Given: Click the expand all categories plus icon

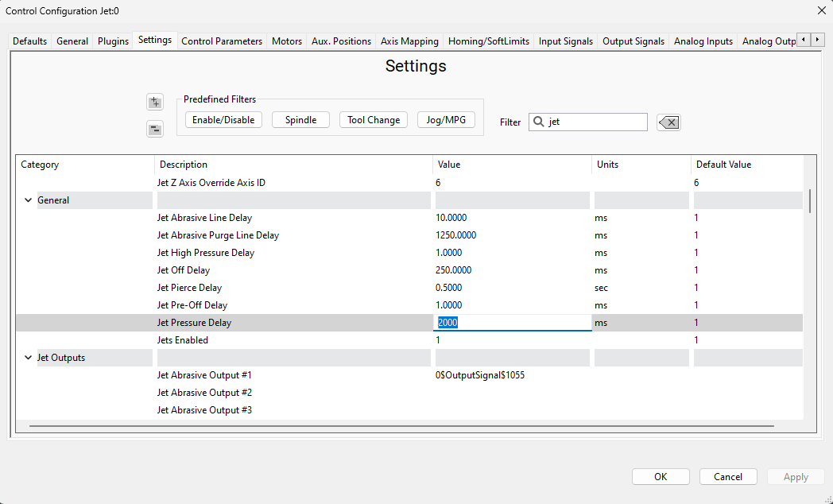Looking at the screenshot, I should point(155,103).
